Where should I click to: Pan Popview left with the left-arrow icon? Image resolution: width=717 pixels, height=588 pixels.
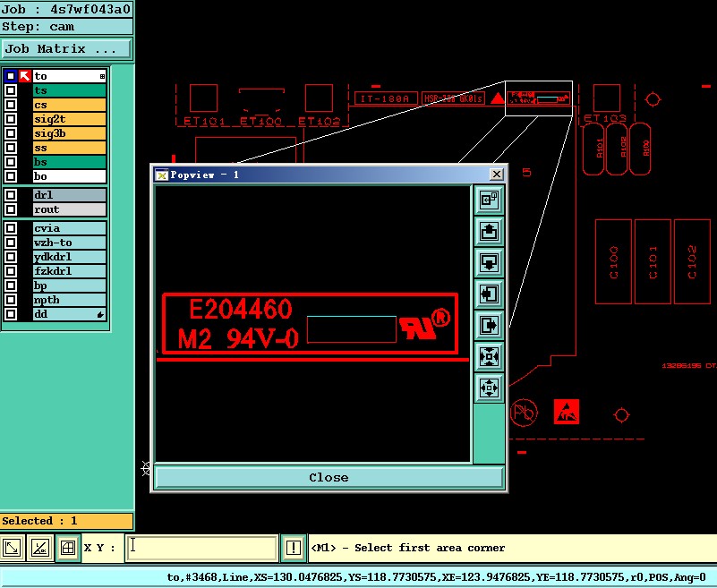[490, 294]
